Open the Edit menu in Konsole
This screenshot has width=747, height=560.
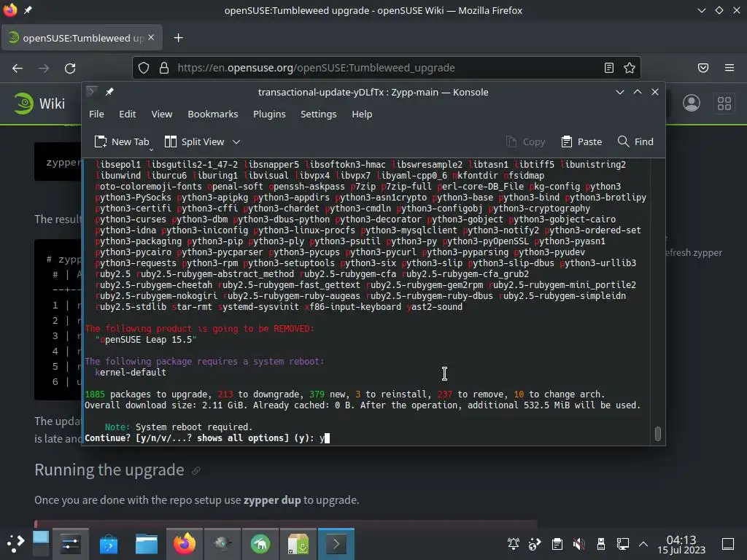click(x=127, y=114)
